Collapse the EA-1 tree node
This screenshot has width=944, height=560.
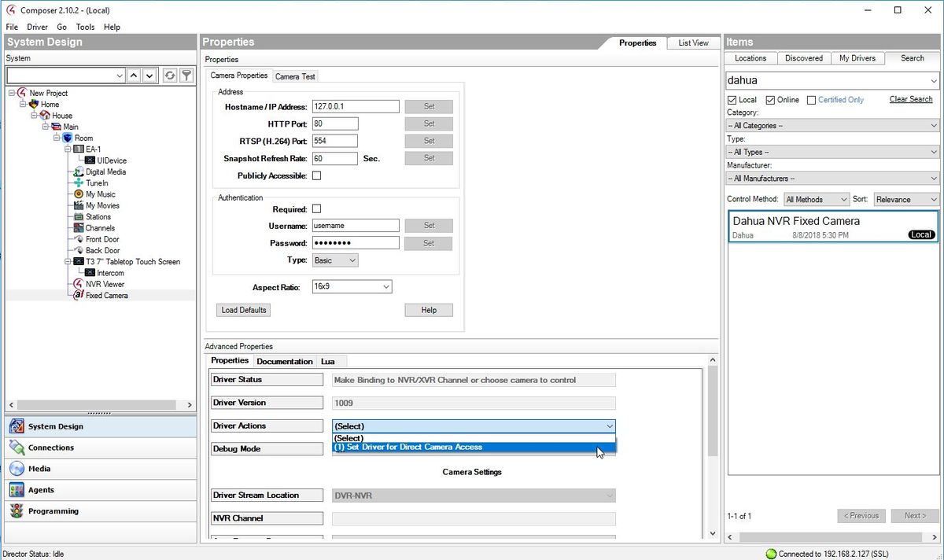tap(68, 149)
